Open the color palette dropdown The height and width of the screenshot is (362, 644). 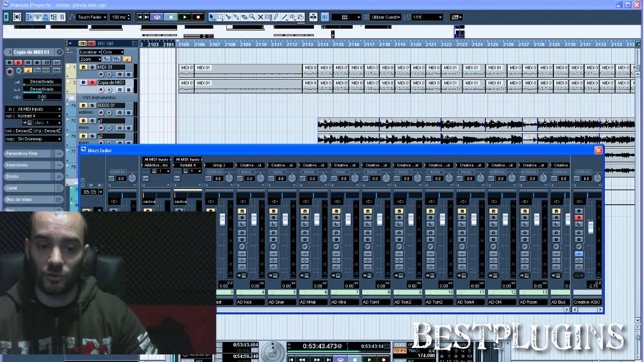[x=456, y=17]
